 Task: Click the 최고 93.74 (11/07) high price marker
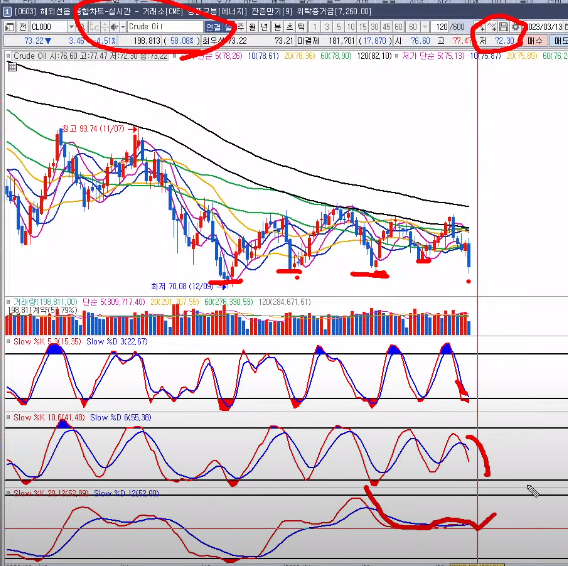click(x=100, y=129)
